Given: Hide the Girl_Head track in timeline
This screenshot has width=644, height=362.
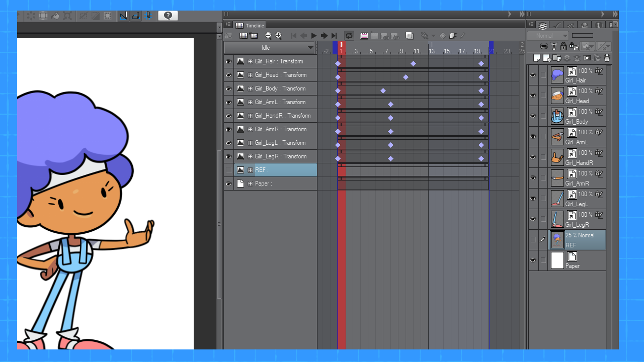Looking at the screenshot, I should coord(229,75).
